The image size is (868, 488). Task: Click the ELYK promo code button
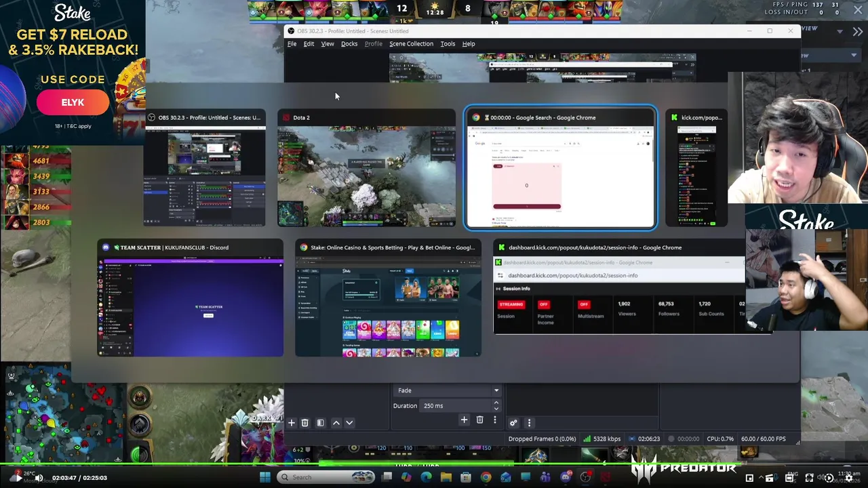point(73,102)
